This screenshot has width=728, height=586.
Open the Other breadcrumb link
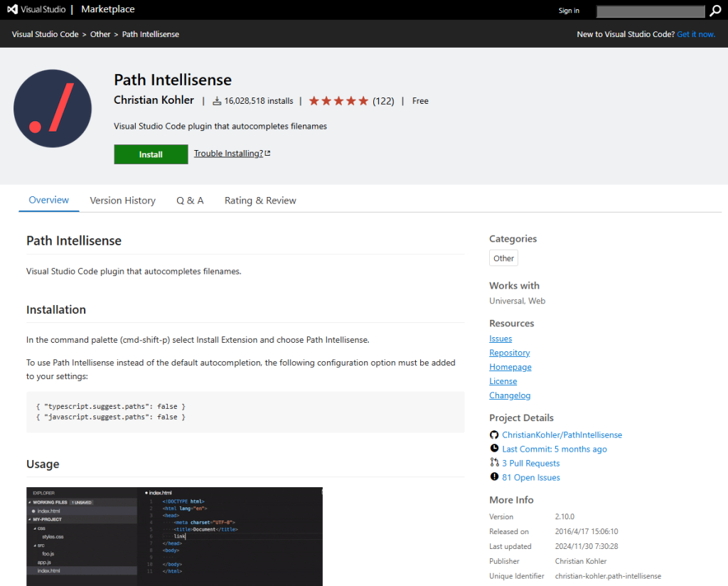coord(100,34)
